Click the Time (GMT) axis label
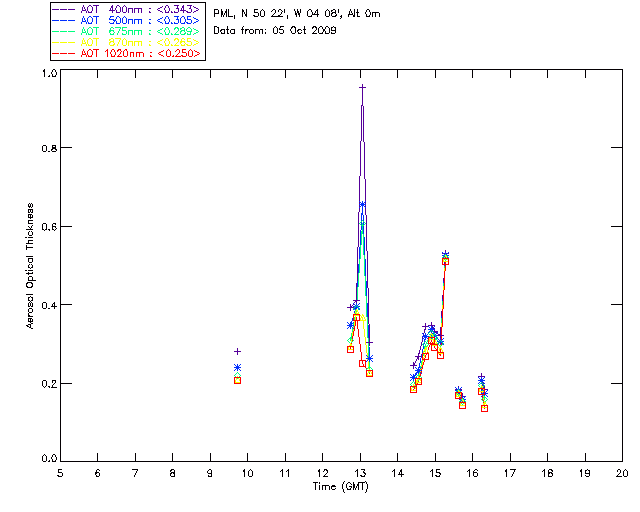 (x=341, y=486)
